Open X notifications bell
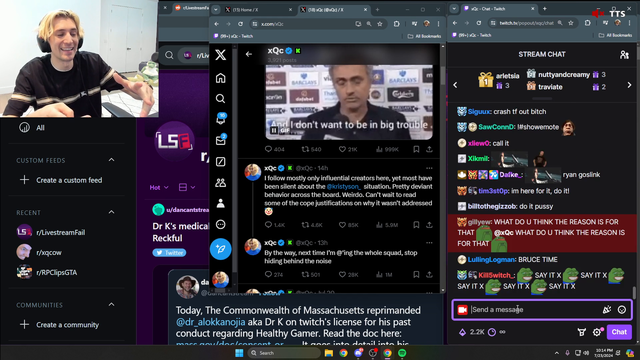Image resolution: width=640 pixels, height=360 pixels. click(x=221, y=119)
